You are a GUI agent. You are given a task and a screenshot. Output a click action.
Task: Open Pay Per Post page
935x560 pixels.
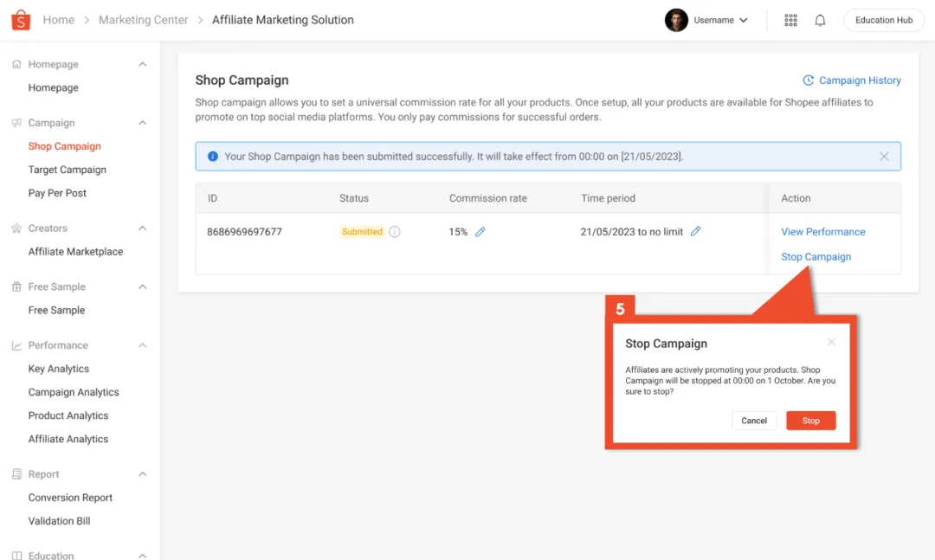[57, 193]
